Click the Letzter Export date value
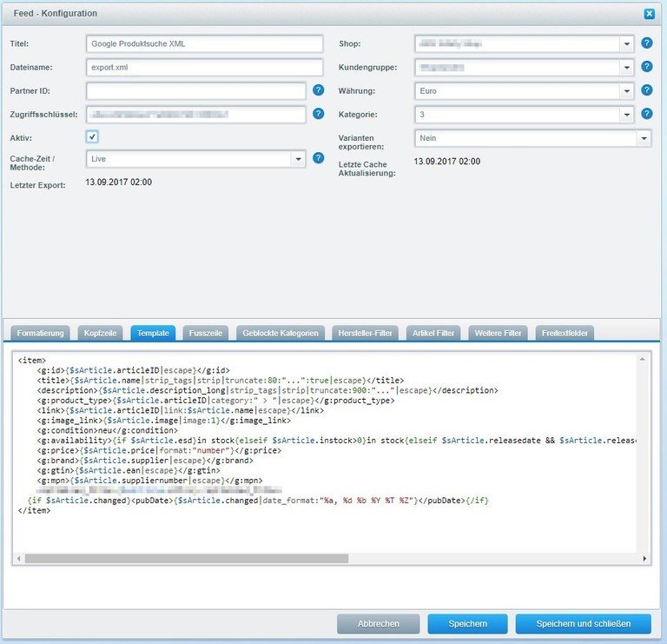The image size is (667, 644). [x=119, y=183]
